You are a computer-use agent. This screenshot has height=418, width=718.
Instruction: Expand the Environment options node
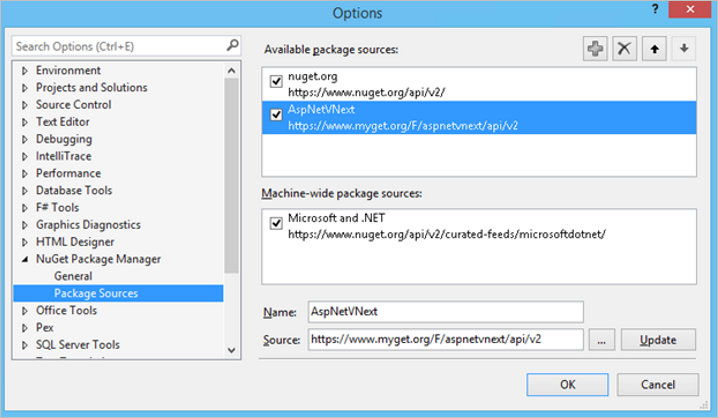click(x=25, y=71)
